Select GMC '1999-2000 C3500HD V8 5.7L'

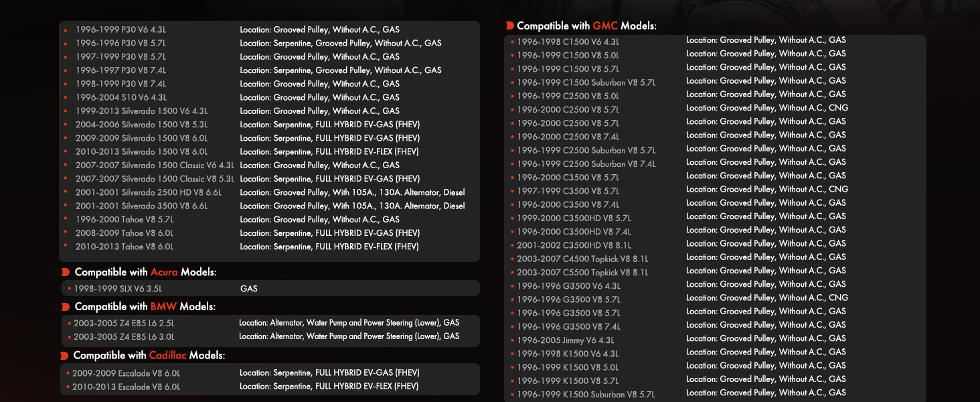coord(574,218)
